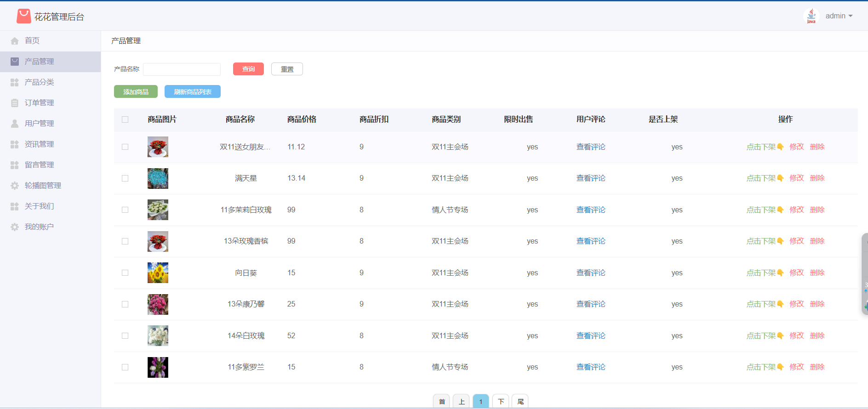This screenshot has width=868, height=409.
Task: Check the 双11送女朋友 row checkbox
Action: (x=125, y=147)
